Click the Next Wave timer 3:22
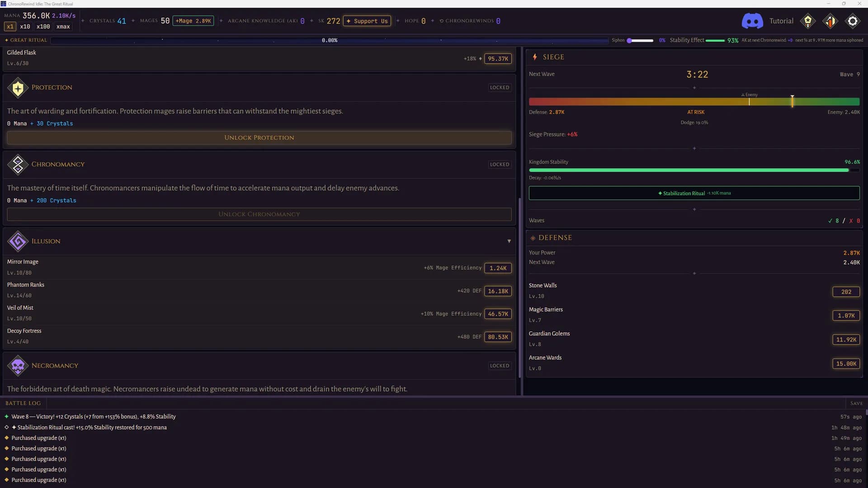Screen dimensions: 868x488 tap(697, 75)
